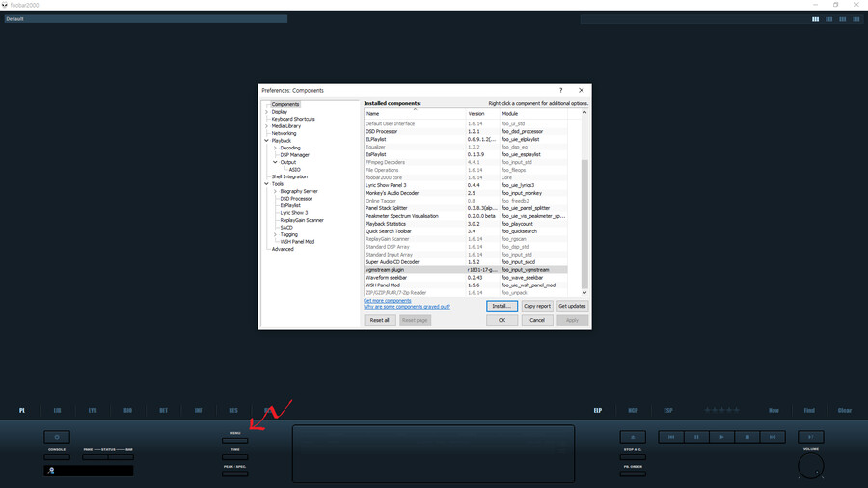This screenshot has height=488, width=868.
Task: Sort components by the Name column header
Action: click(x=415, y=114)
